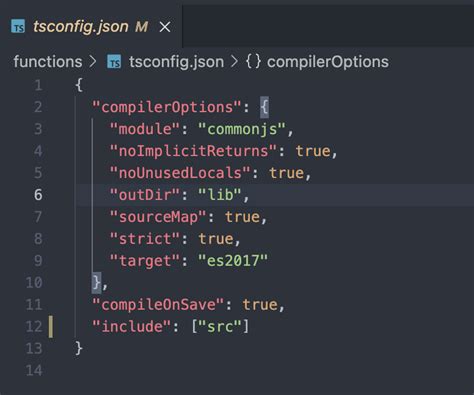Click the "module" key
Image resolution: width=474 pixels, height=395 pixels.
[145, 129]
